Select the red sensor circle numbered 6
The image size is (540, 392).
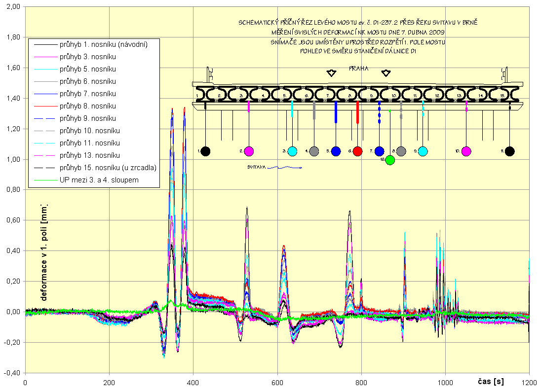tap(358, 151)
